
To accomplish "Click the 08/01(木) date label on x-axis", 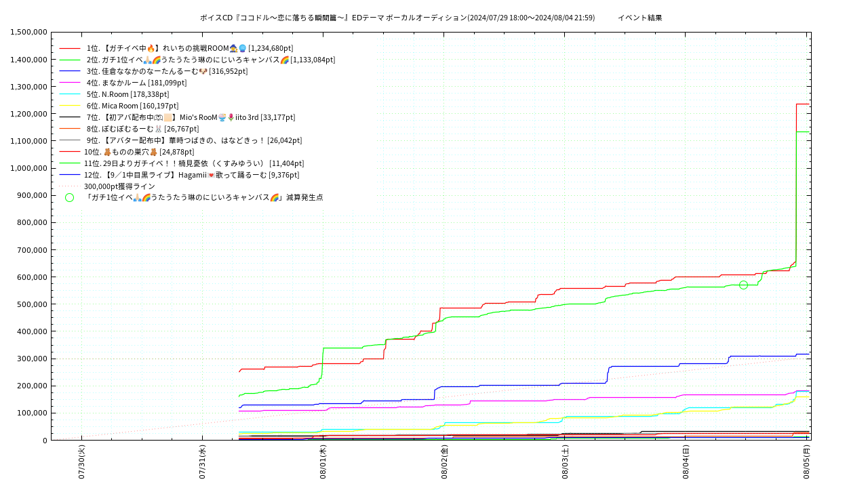I will (323, 462).
